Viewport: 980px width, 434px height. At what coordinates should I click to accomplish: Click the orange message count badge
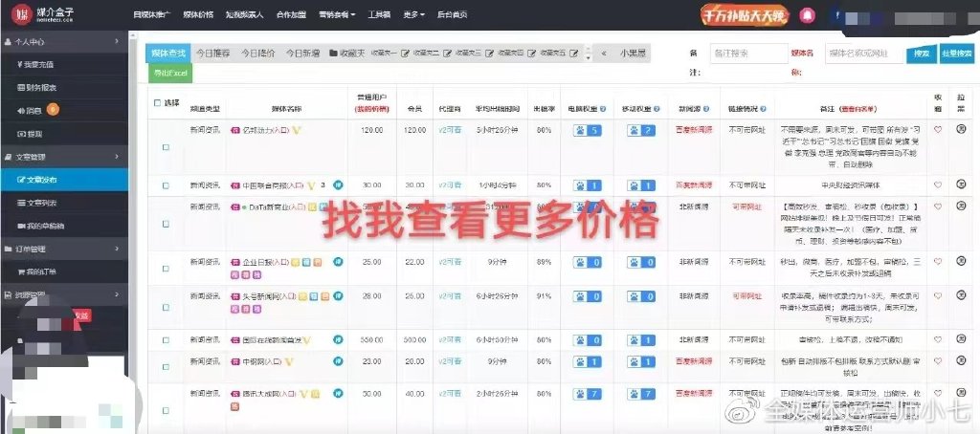54,110
